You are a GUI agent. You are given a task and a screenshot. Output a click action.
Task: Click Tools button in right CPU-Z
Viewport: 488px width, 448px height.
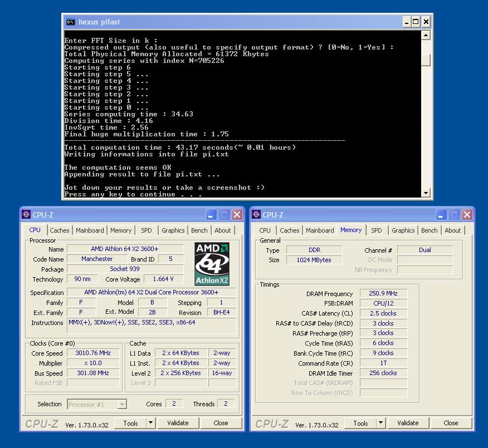tap(360, 423)
